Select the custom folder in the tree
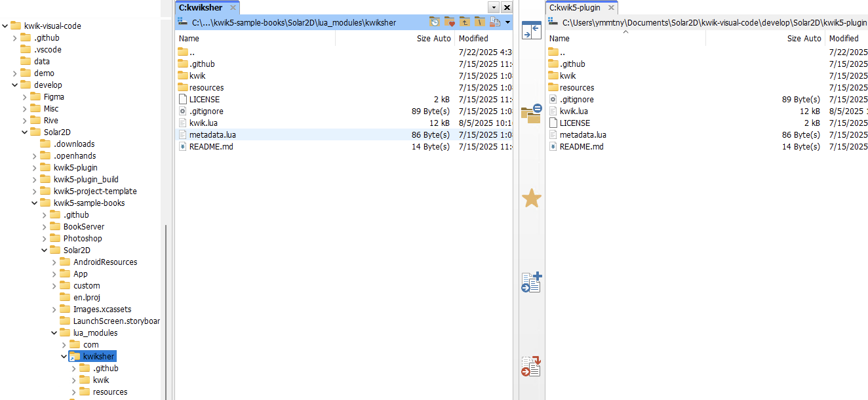Screen dimensions: 868x400 tap(87, 285)
